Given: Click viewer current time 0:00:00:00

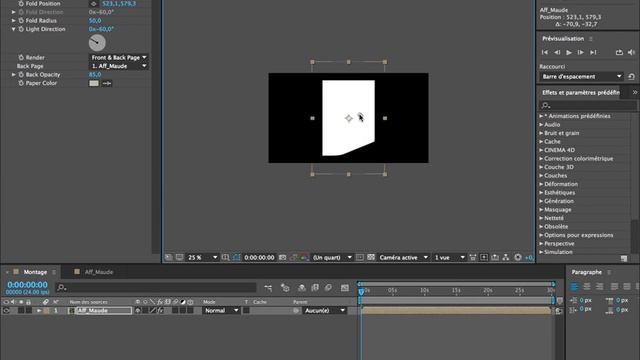Looking at the screenshot, I should [x=259, y=258].
